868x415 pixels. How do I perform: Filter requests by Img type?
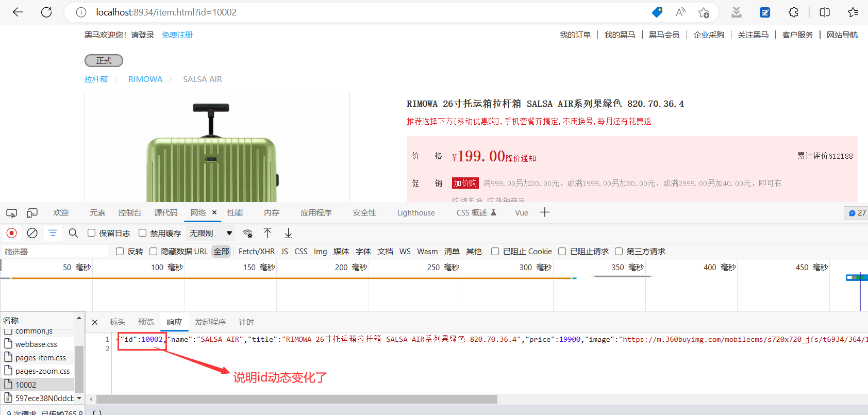click(x=321, y=251)
